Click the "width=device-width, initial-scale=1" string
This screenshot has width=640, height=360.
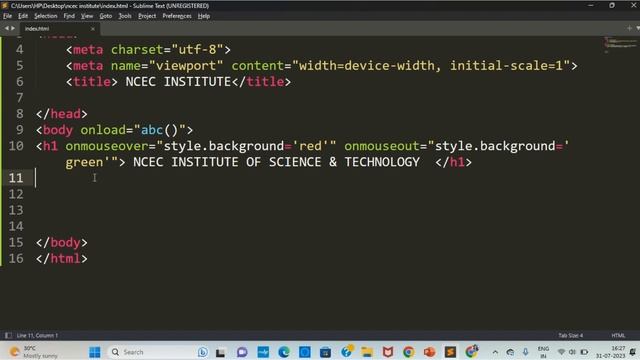431,66
